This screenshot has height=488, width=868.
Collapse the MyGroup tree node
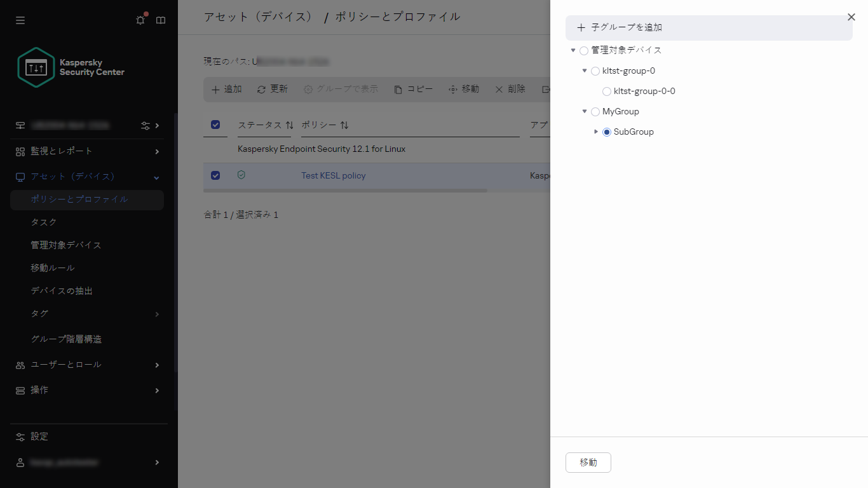pyautogui.click(x=584, y=111)
